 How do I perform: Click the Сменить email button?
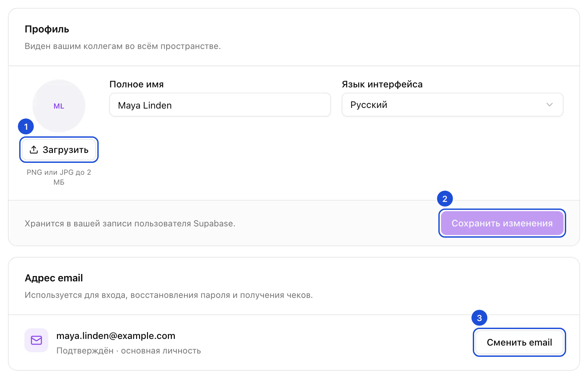(519, 342)
